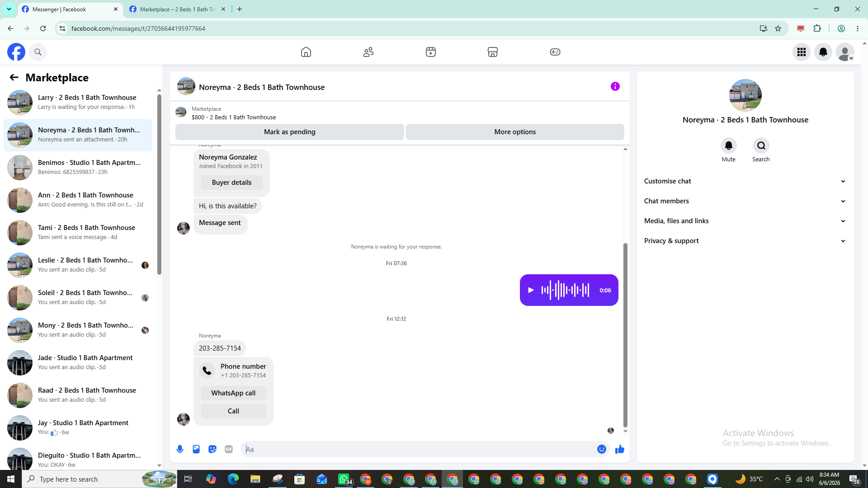868x488 pixels.
Task: Click the 203-285-7154 message bubble
Action: click(220, 348)
